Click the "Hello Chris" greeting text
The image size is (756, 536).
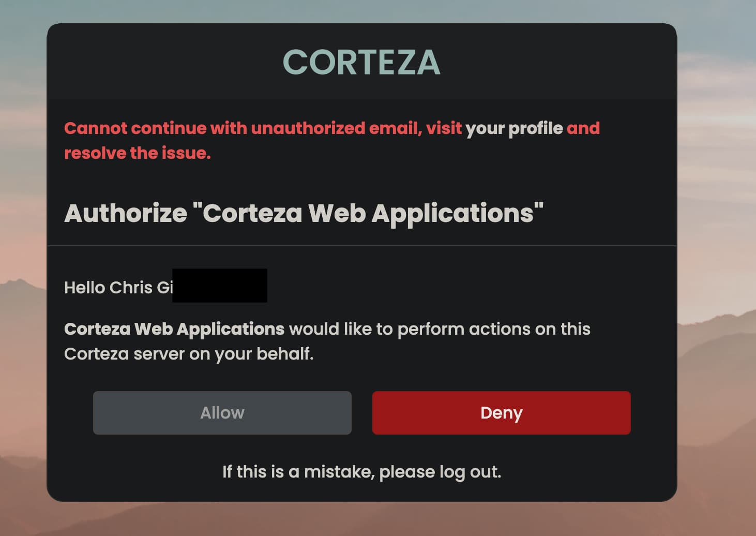108,288
